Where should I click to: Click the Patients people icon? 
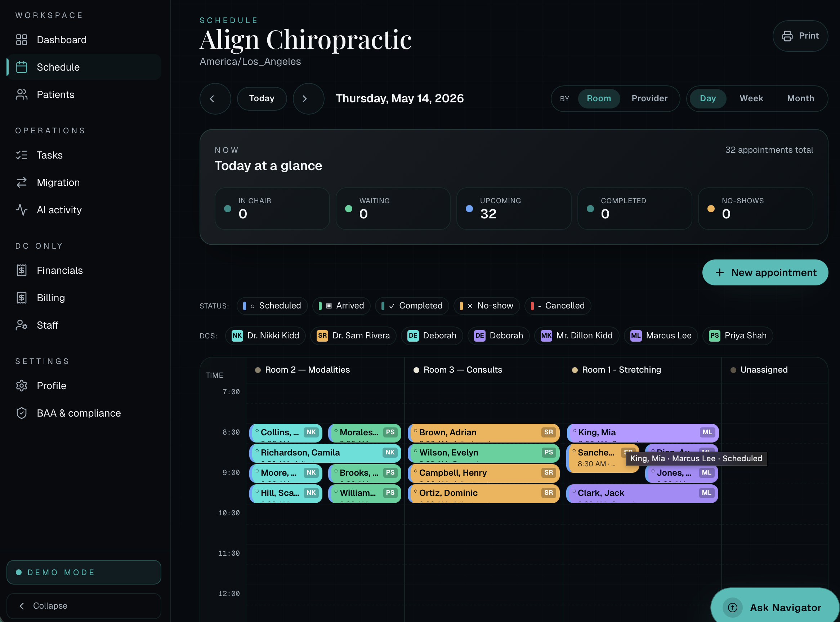[x=22, y=94]
